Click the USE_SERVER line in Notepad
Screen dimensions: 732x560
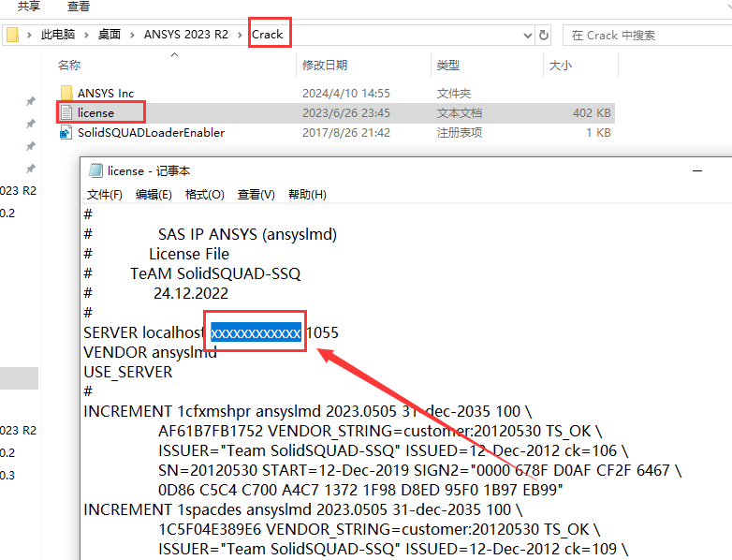pos(128,373)
